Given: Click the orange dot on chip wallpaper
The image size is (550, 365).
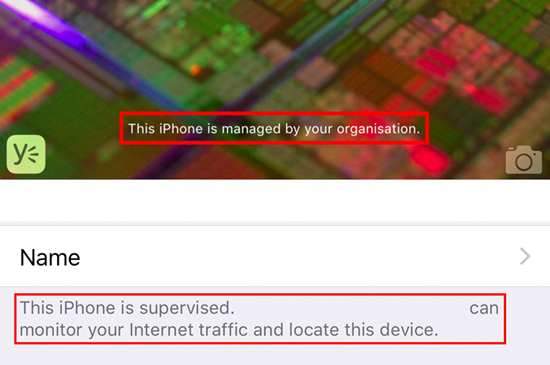Looking at the screenshot, I should tap(195, 69).
